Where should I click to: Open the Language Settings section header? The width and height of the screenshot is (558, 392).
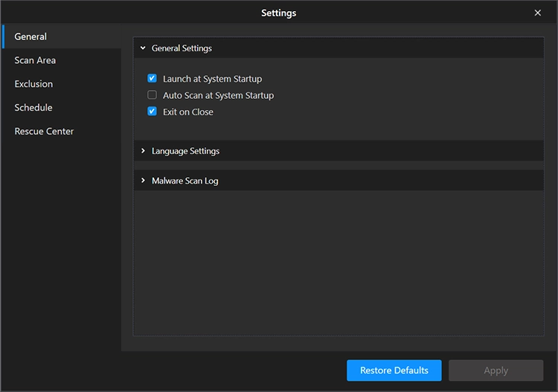(x=185, y=151)
